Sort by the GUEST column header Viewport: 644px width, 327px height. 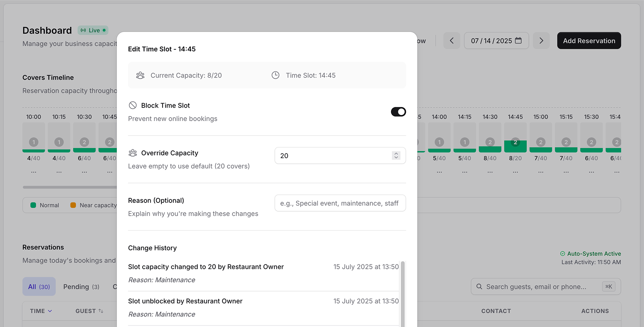pos(89,311)
